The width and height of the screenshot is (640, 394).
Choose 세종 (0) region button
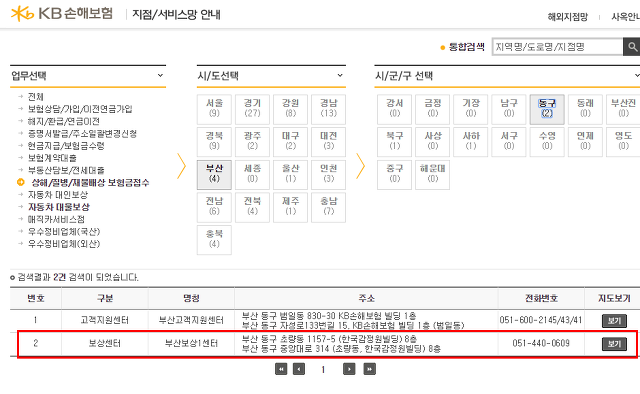point(252,175)
